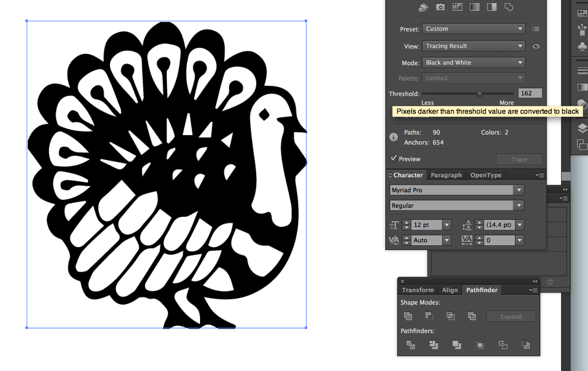
Task: Toggle the view source image eye icon
Action: pyautogui.click(x=536, y=46)
